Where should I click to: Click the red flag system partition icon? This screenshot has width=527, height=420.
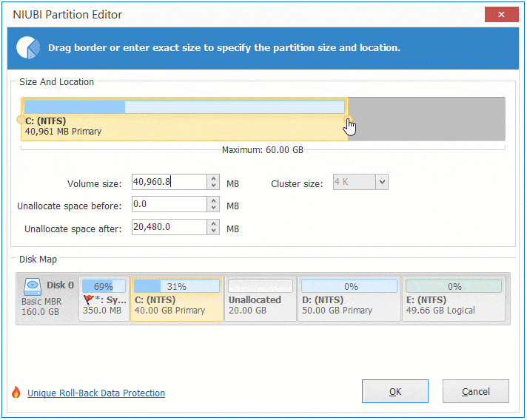pos(90,300)
